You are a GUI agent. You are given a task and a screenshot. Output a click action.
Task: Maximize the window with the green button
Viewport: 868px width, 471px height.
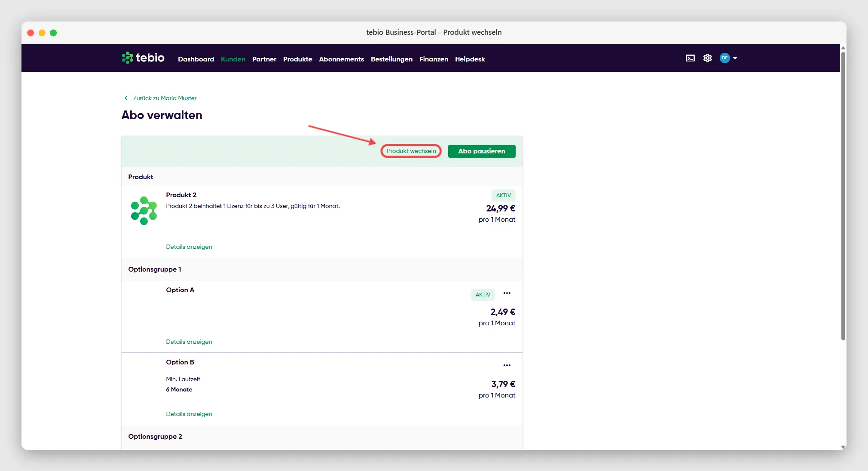(x=53, y=33)
